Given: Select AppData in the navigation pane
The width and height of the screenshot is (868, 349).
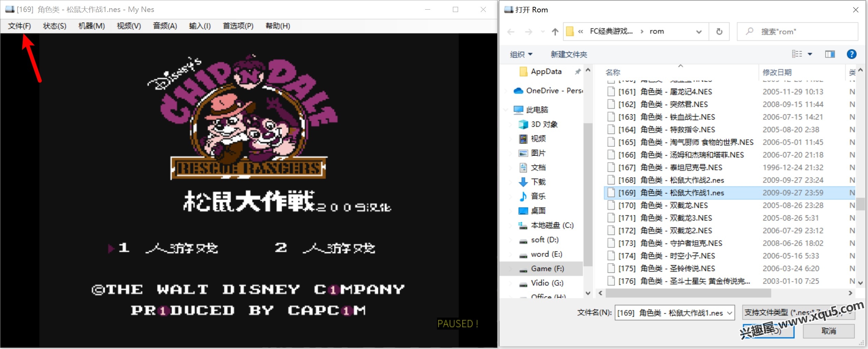Looking at the screenshot, I should (x=546, y=71).
